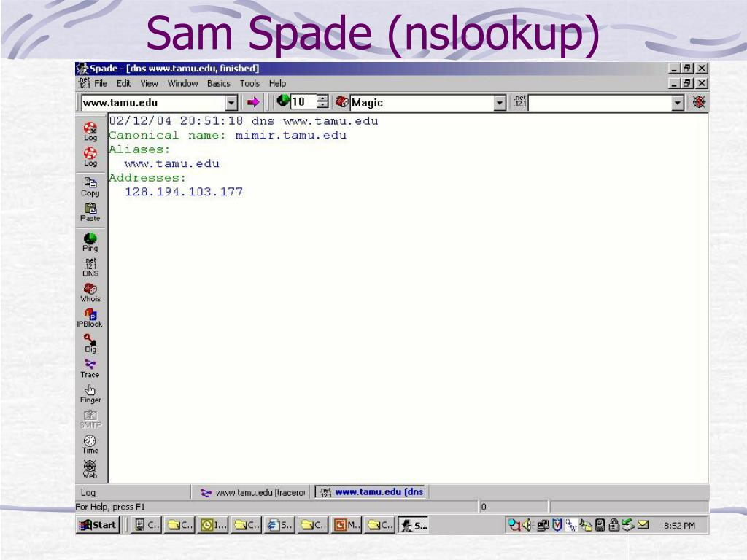Click the 'Aliases:' label in the output
Screen dimensions: 747x560
point(139,149)
